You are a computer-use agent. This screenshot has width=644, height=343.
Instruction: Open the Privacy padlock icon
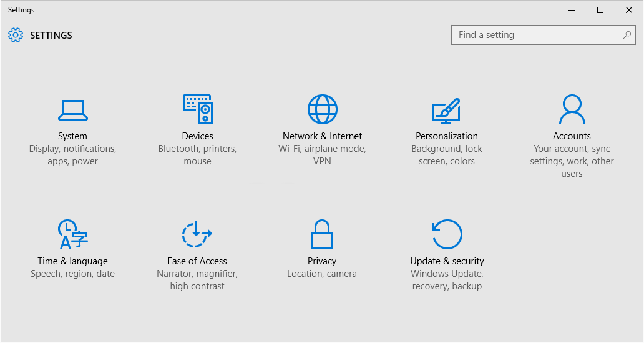(x=321, y=234)
